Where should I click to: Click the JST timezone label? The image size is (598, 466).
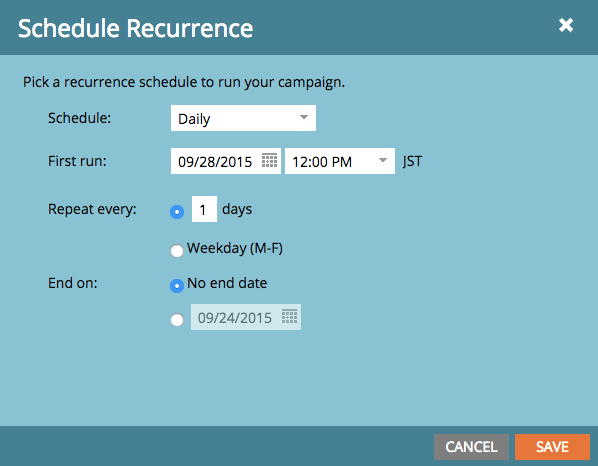point(412,162)
